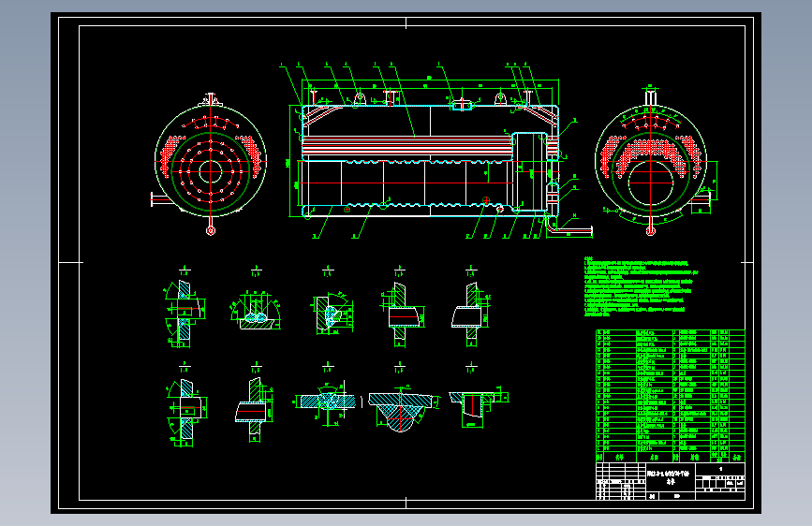
Task: Select the detail view showing two round tube sections on a hatched plate
Action: click(x=256, y=310)
